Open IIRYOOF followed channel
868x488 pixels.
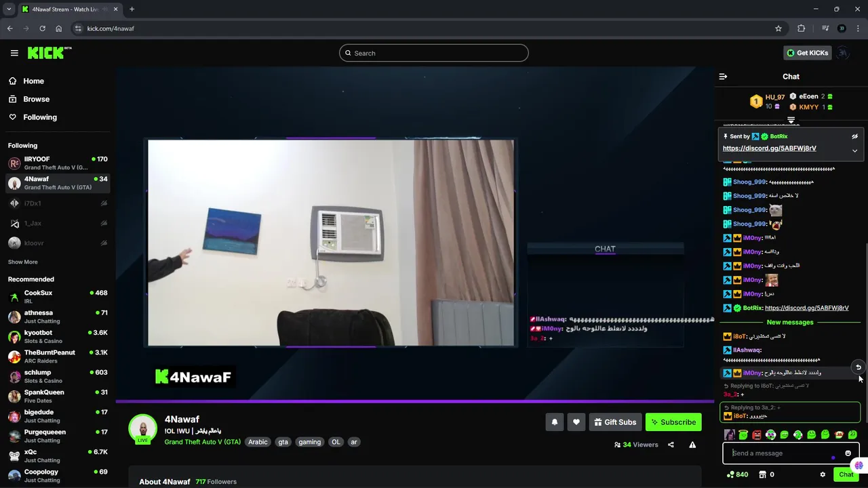click(58, 163)
